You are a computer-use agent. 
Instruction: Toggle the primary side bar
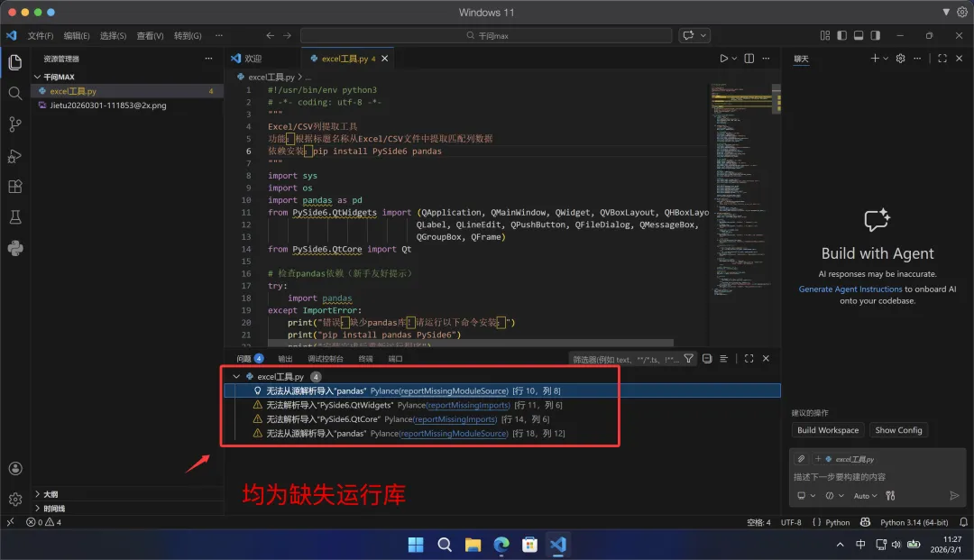841,35
